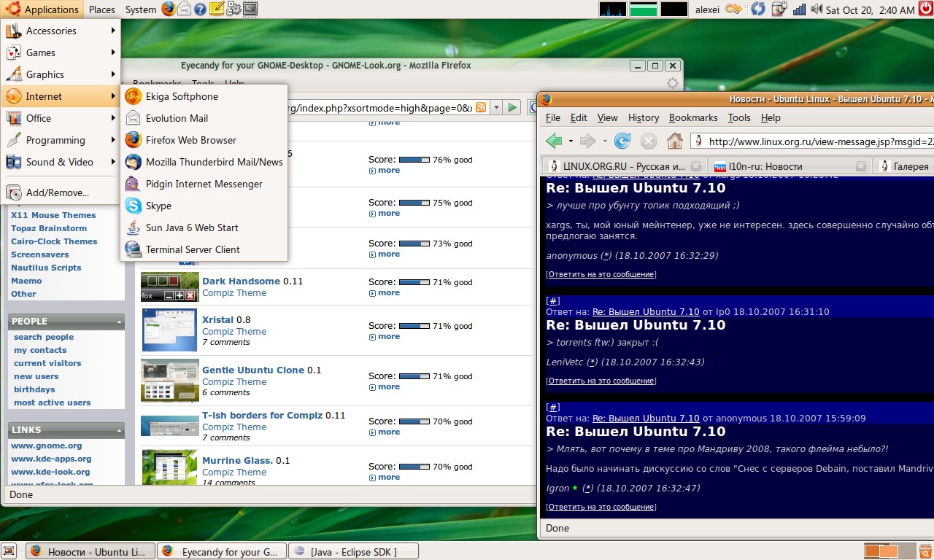Screen dimensions: 934x560
Task: Click the CPU system monitor graph
Action: [x=613, y=9]
